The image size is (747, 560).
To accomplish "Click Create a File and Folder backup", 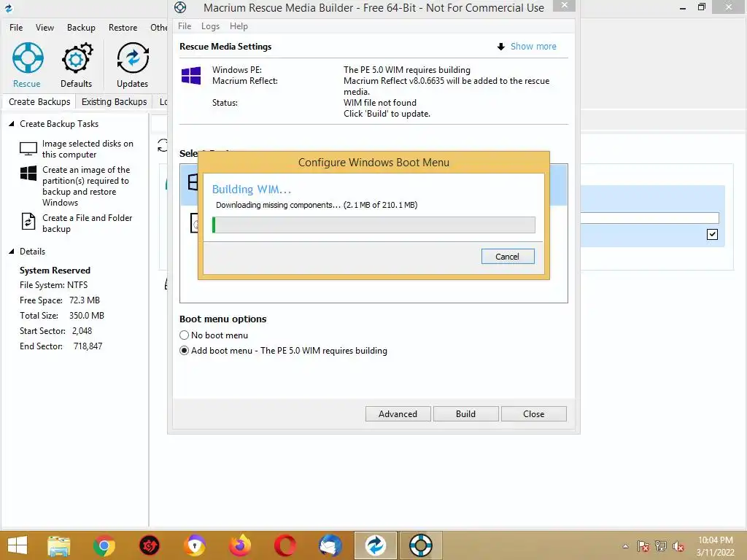I will [88, 223].
